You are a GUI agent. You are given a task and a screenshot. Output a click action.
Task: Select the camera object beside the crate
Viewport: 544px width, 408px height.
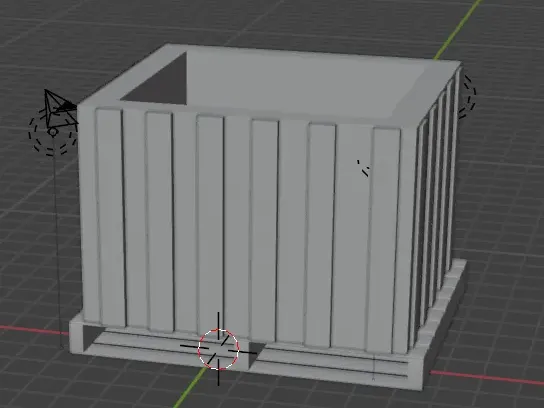tap(60, 108)
